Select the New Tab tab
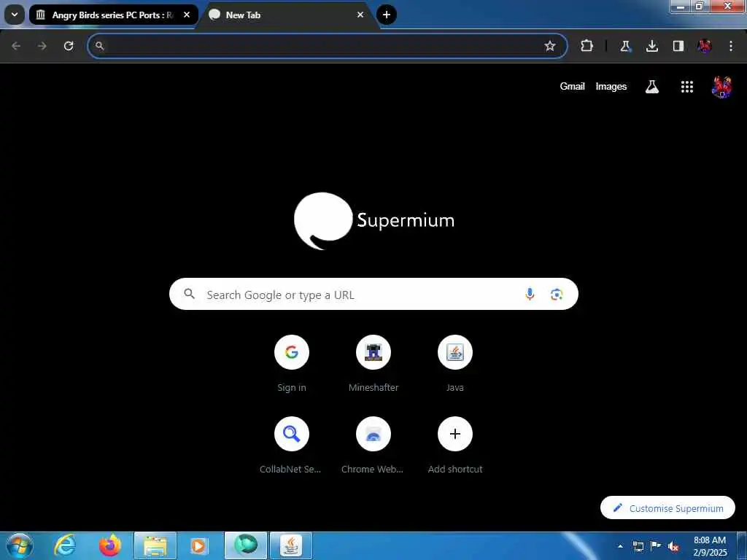The width and height of the screenshot is (747, 560). (286, 15)
